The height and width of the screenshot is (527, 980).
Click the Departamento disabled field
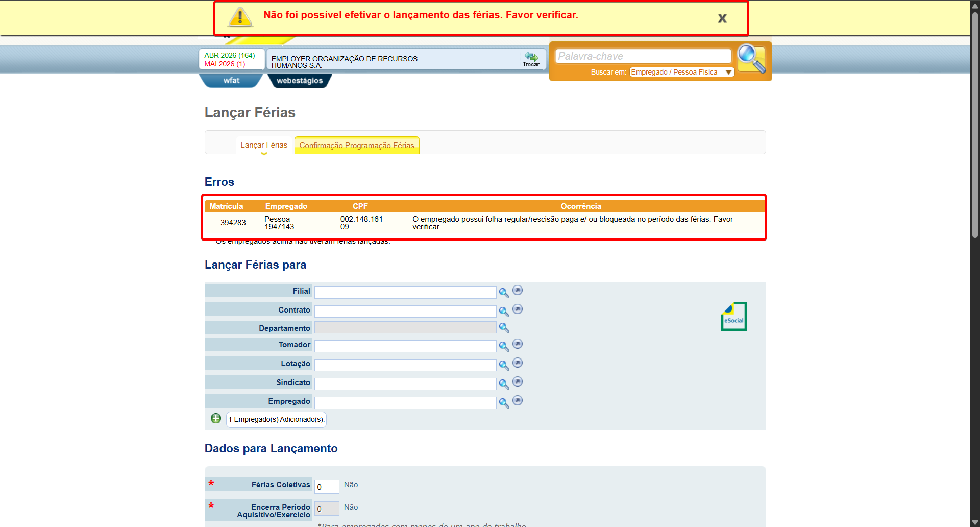(x=405, y=327)
